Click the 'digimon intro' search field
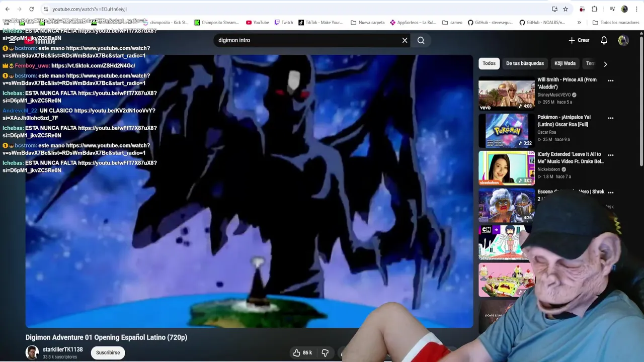Image resolution: width=644 pixels, height=362 pixels. point(307,40)
